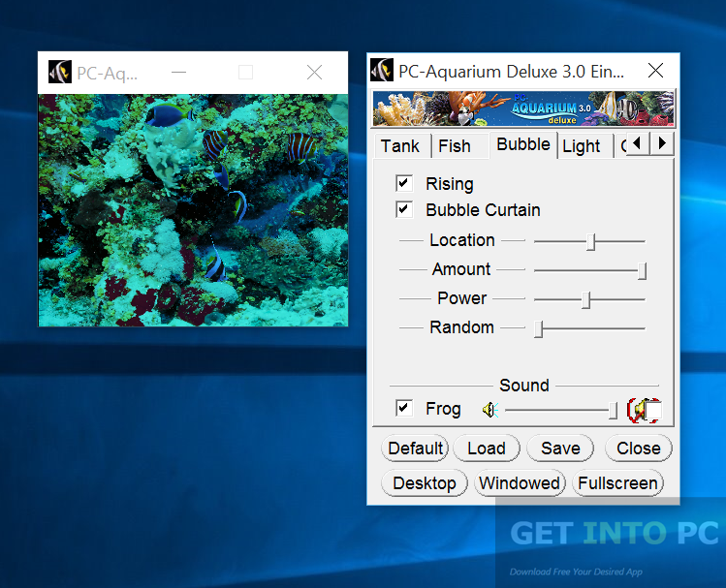
Task: Open the partially hidden tab after Light
Action: pos(621,146)
